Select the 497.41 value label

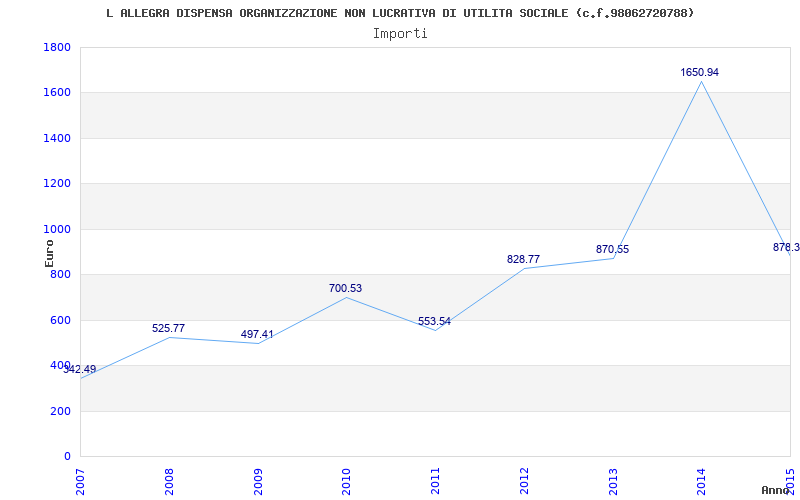tap(257, 334)
